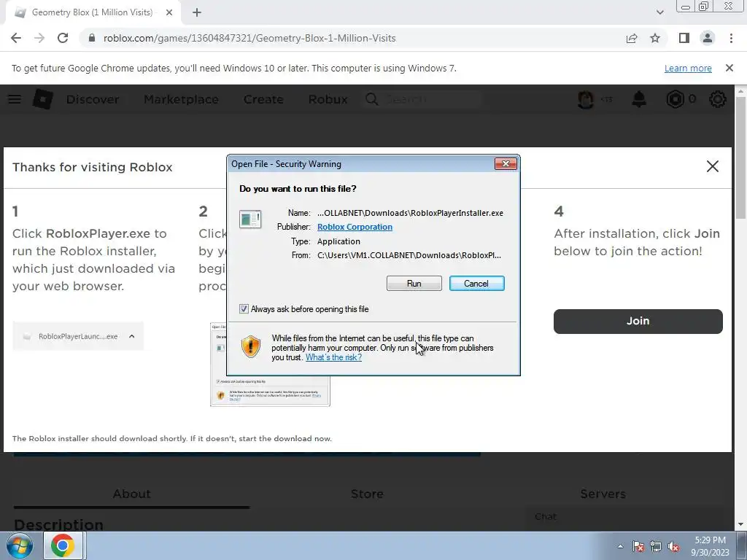This screenshot has height=560, width=747.
Task: Open the tab search dropdown arrow
Action: pos(659,12)
